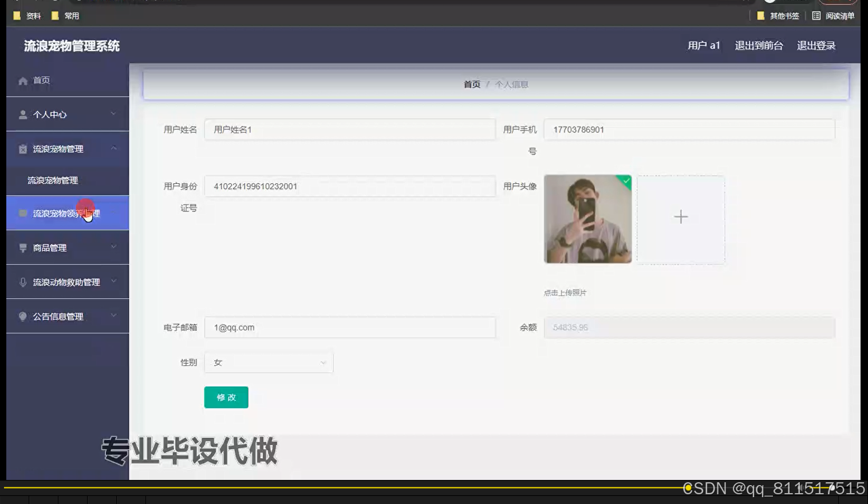Expand the 个人中心 menu chevron
The height and width of the screenshot is (504, 868).
pos(113,114)
